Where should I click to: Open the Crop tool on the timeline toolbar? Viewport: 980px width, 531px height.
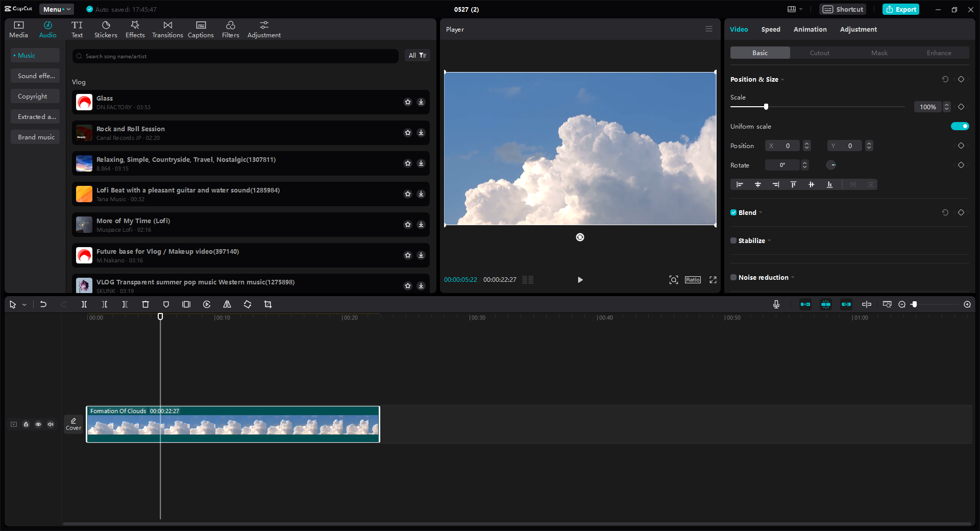pos(268,304)
